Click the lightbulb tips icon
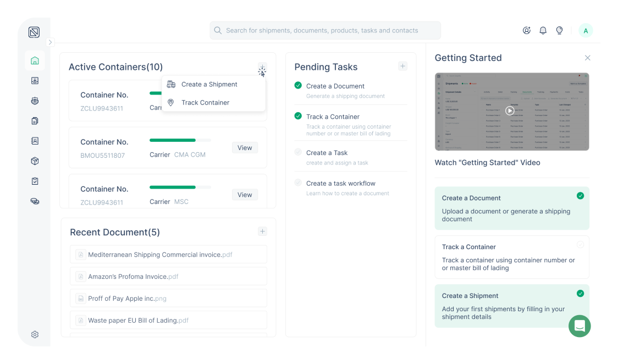618x364 pixels. click(559, 31)
